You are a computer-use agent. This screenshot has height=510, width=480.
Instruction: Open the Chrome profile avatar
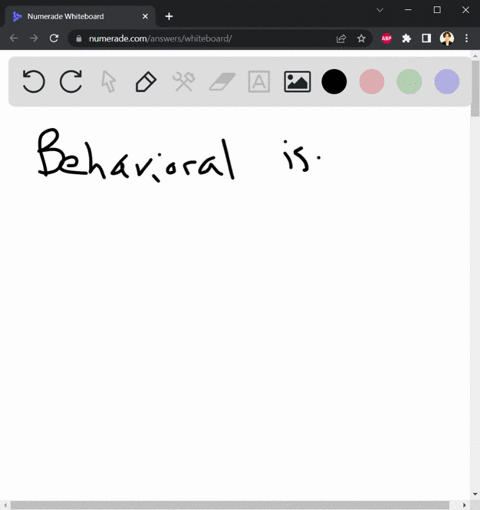pyautogui.click(x=447, y=39)
